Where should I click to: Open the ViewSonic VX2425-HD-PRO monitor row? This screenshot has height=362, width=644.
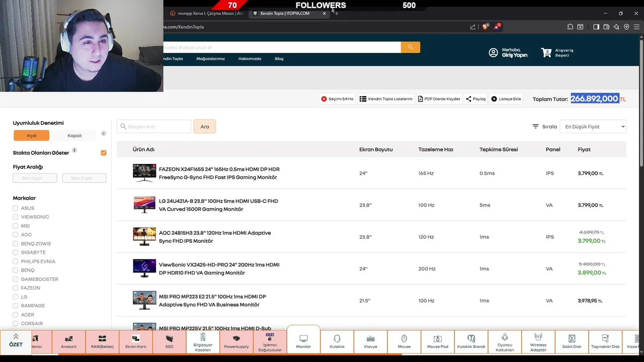[x=371, y=269]
